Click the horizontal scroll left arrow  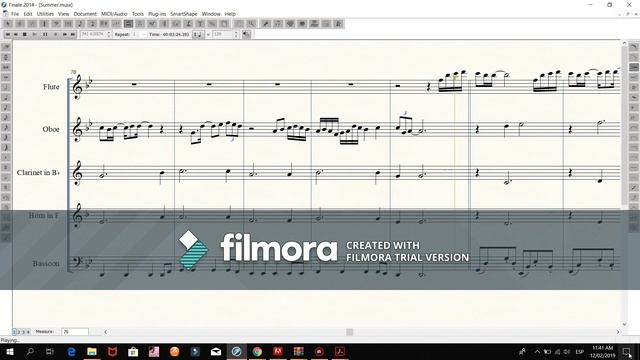point(105,332)
